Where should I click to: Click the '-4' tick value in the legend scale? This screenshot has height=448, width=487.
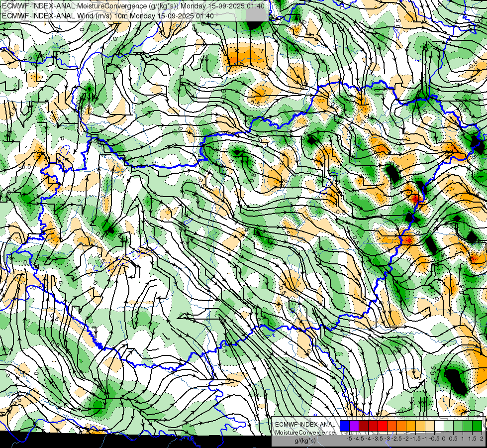click(368, 439)
